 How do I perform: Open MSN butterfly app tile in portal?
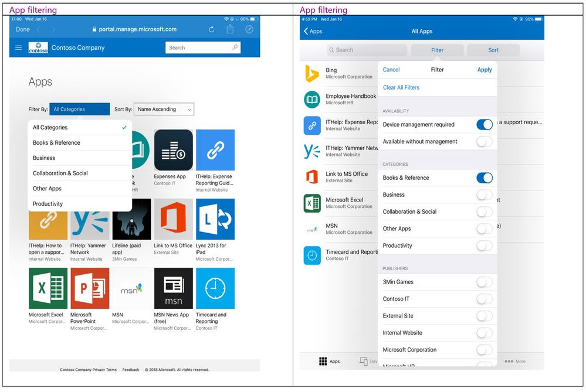[x=131, y=288]
